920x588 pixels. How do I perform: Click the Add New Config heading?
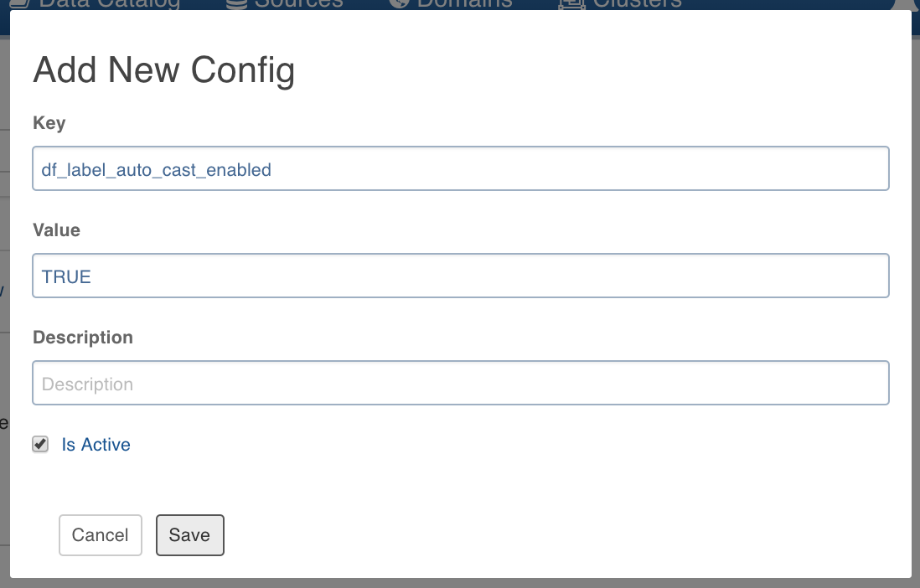click(163, 70)
